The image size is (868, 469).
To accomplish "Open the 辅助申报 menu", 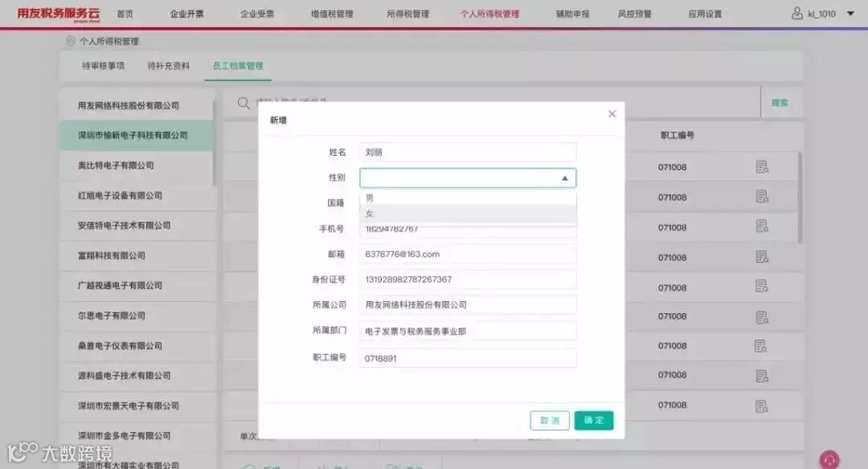I will [572, 14].
